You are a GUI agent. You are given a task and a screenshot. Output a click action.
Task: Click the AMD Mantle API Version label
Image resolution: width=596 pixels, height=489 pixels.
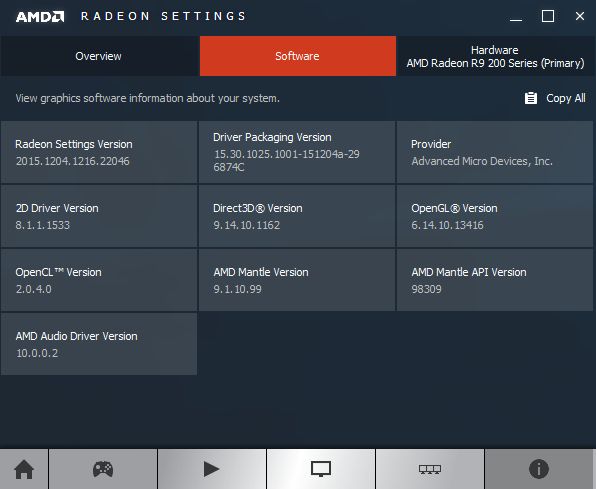point(469,272)
